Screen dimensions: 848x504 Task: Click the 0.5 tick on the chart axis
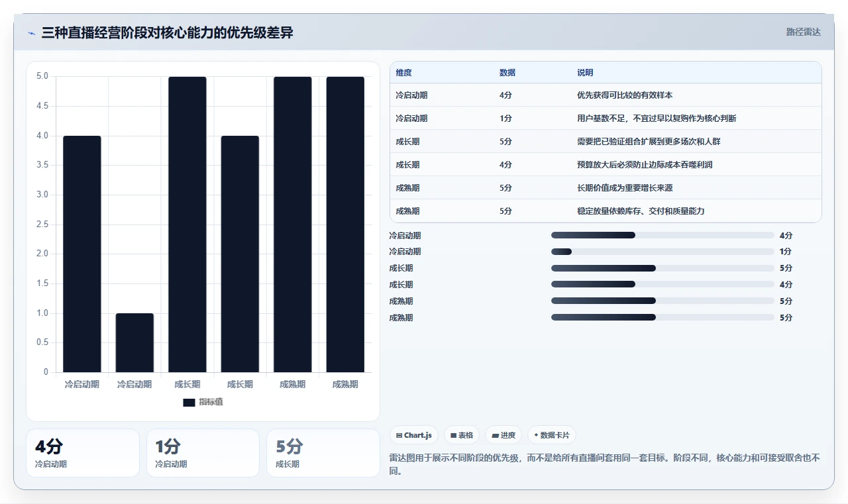click(42, 342)
